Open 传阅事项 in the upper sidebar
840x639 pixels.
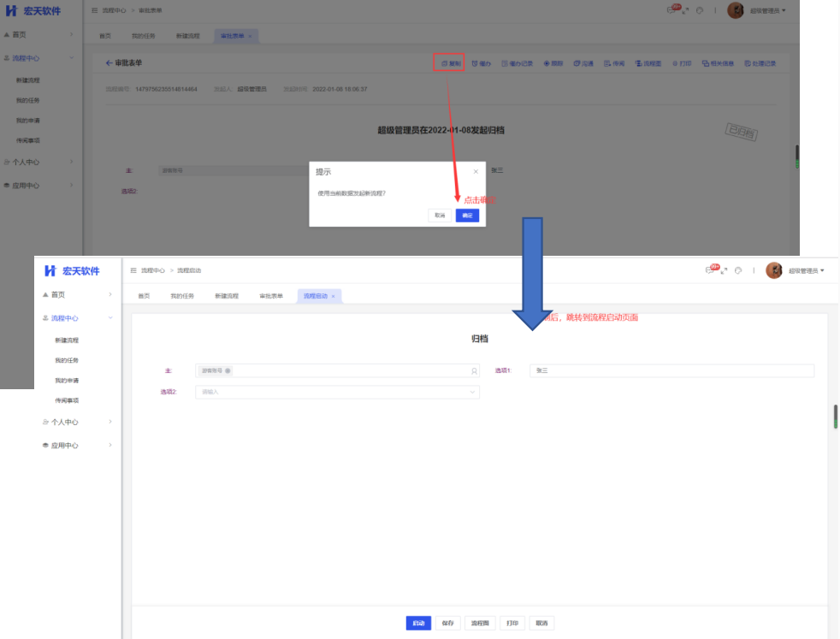click(28, 140)
